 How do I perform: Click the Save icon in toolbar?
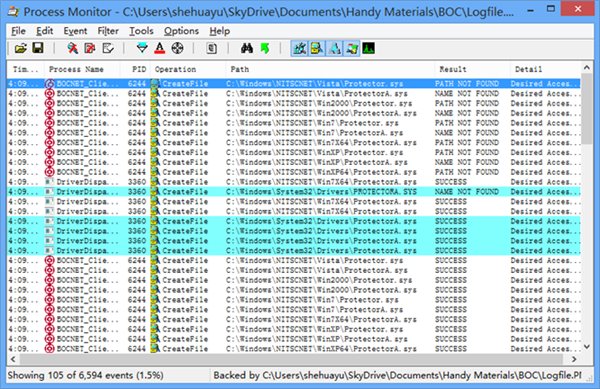coord(38,48)
